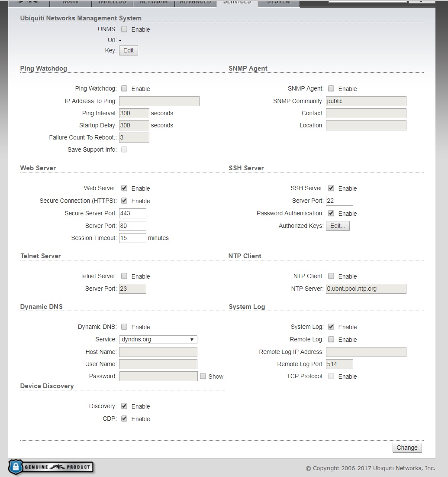Image resolution: width=448 pixels, height=477 pixels.
Task: Click the Ping Watchdog section heading
Action: 43,68
